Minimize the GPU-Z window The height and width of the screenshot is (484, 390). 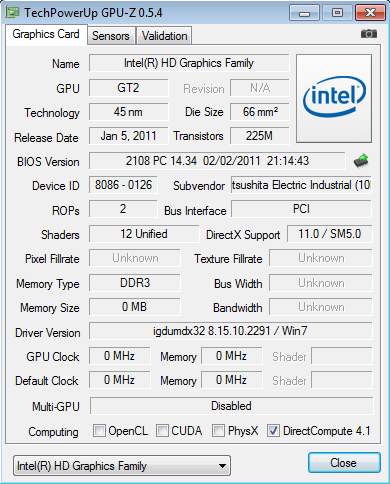pos(305,13)
